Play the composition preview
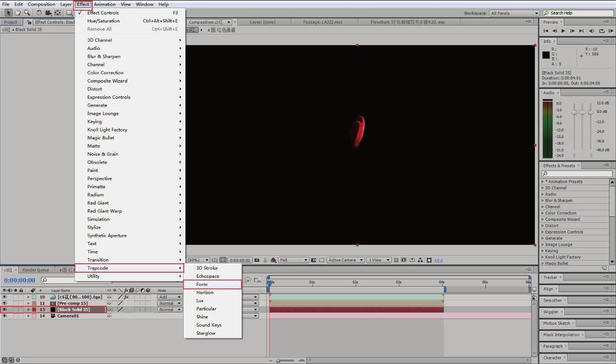616x364 pixels. click(563, 31)
